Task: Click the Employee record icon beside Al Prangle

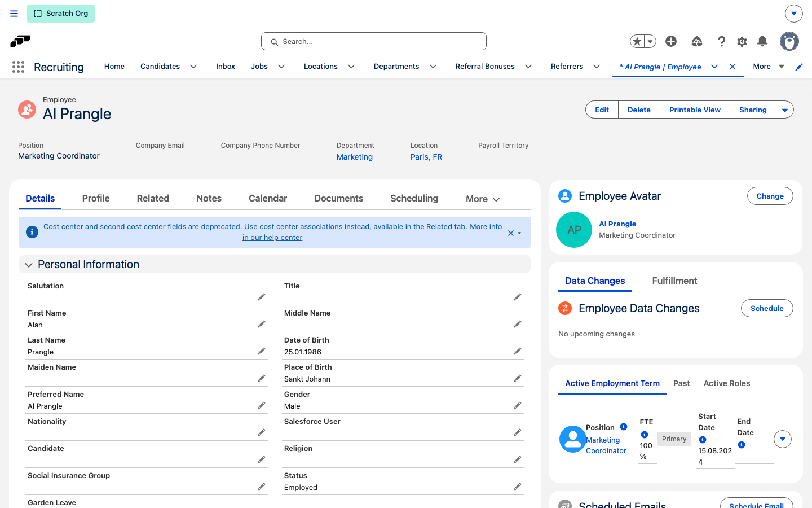Action: [x=27, y=109]
